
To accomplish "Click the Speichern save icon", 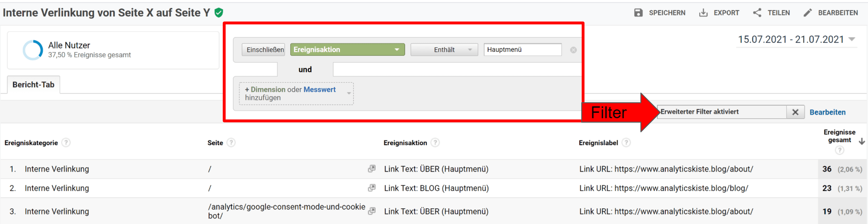I will (638, 13).
